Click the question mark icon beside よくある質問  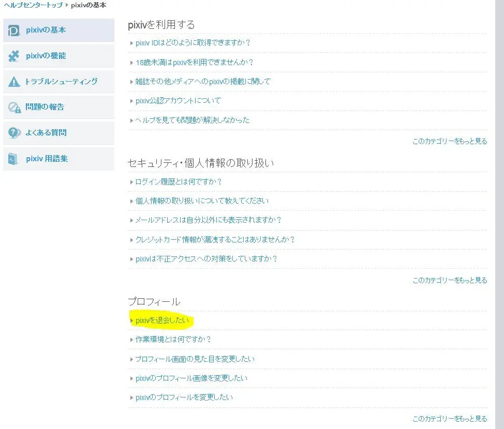click(14, 133)
